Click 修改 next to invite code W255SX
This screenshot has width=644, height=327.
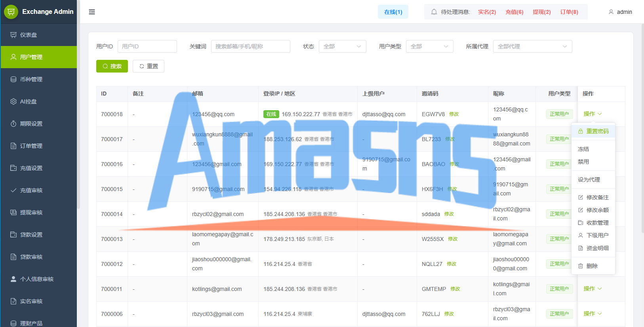tap(453, 239)
